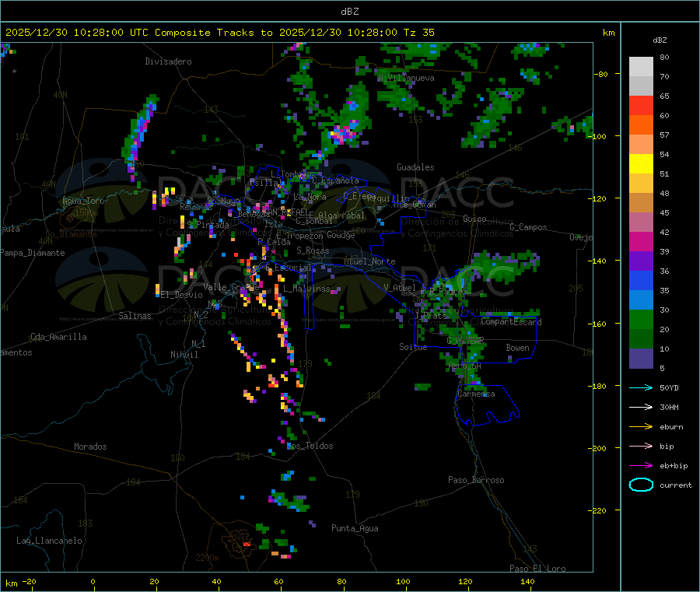The width and height of the screenshot is (700, 592).
Task: Click the Lag.Llancanelo map label
Action: 50,541
